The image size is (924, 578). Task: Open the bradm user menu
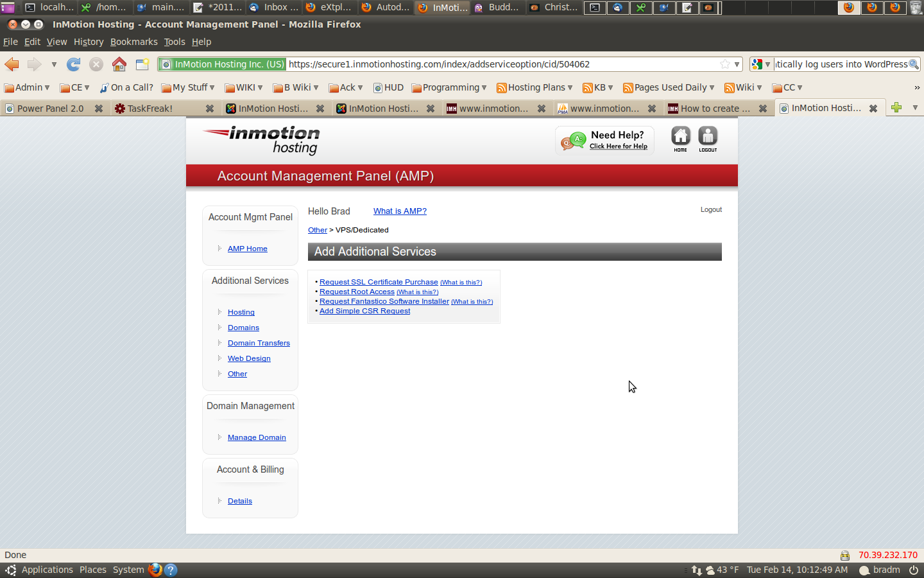(x=880, y=570)
